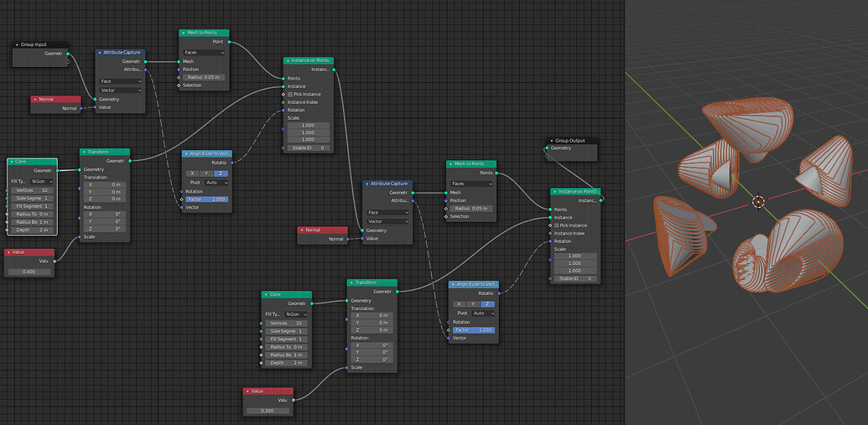Select the Z axis in lower Align Euler node
The height and width of the screenshot is (425, 868).
pyautogui.click(x=488, y=303)
